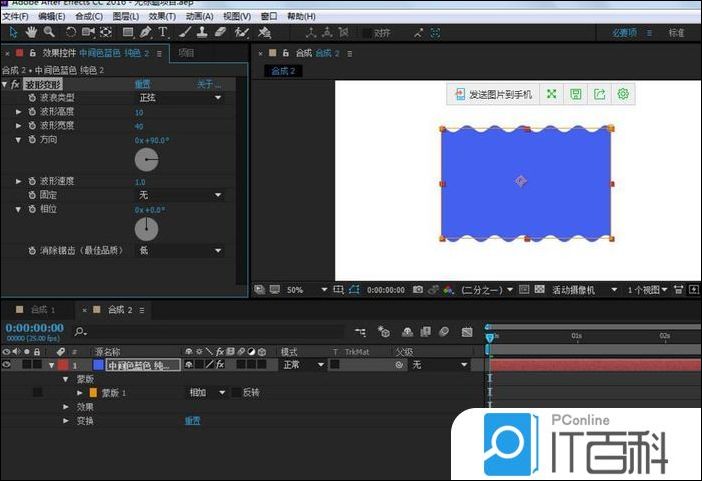Viewport: 702px width, 481px height.
Task: Toggle eye visibility for layer 1
Action: click(x=7, y=366)
